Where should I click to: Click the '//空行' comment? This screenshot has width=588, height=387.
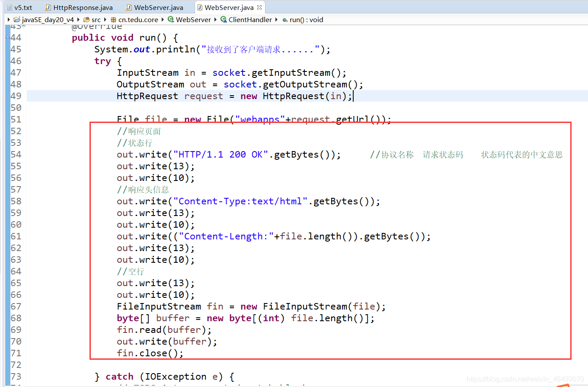point(131,271)
